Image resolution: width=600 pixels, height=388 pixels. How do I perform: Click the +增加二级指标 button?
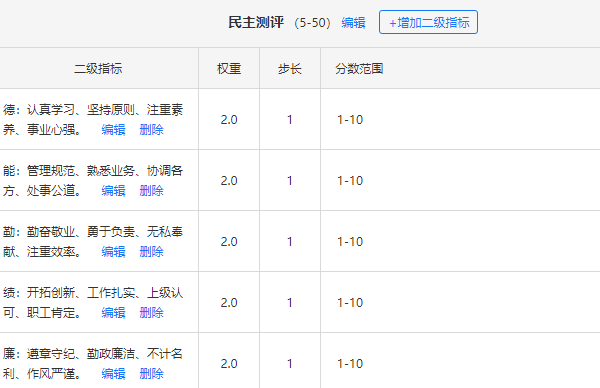coord(428,22)
